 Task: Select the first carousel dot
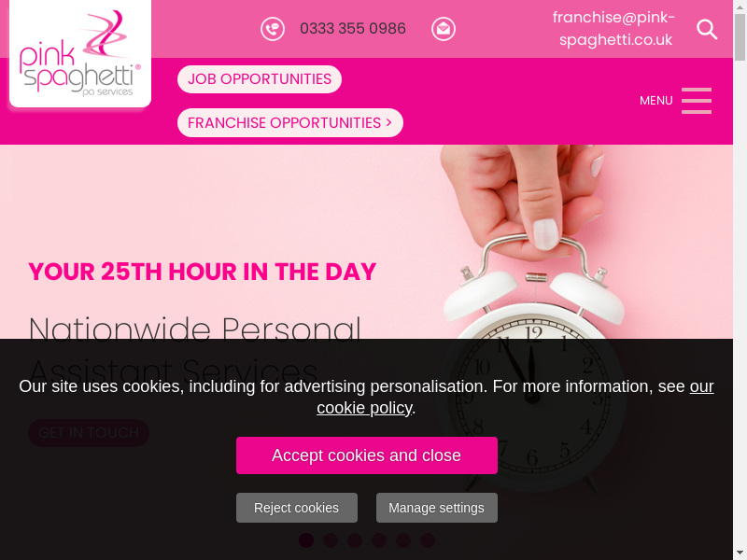pos(306,540)
